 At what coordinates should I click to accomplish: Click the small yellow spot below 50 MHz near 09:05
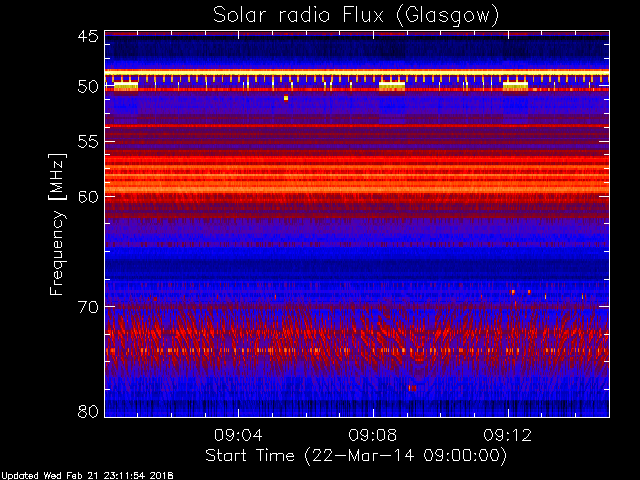tap(286, 98)
